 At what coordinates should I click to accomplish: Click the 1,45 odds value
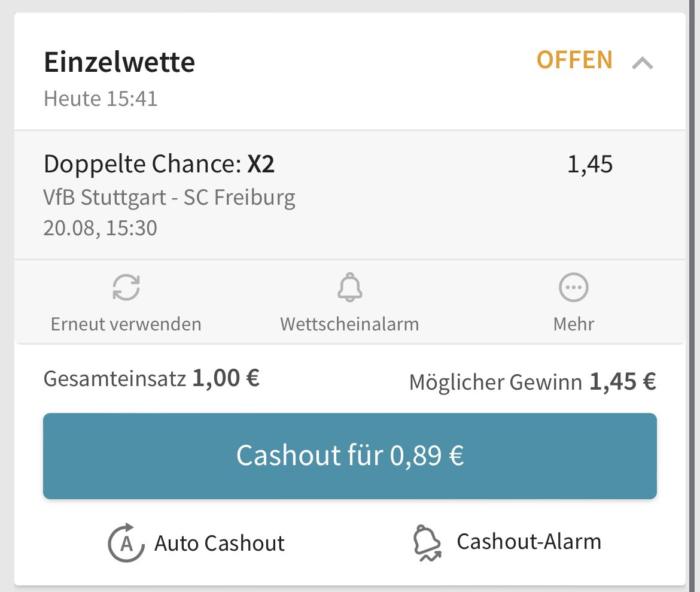(x=590, y=164)
